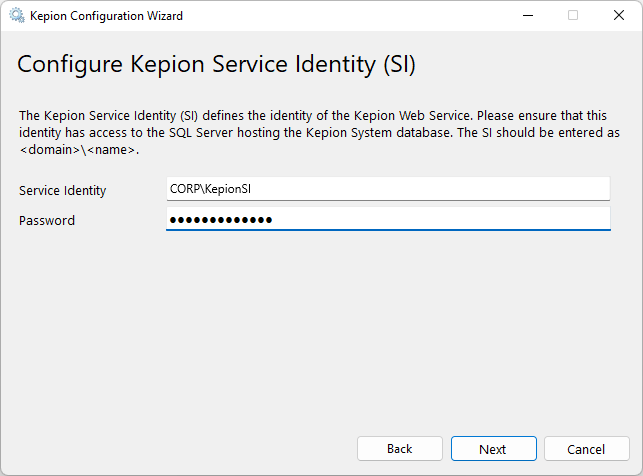The height and width of the screenshot is (476, 643).
Task: Click the 'Password' label
Action: click(x=47, y=221)
